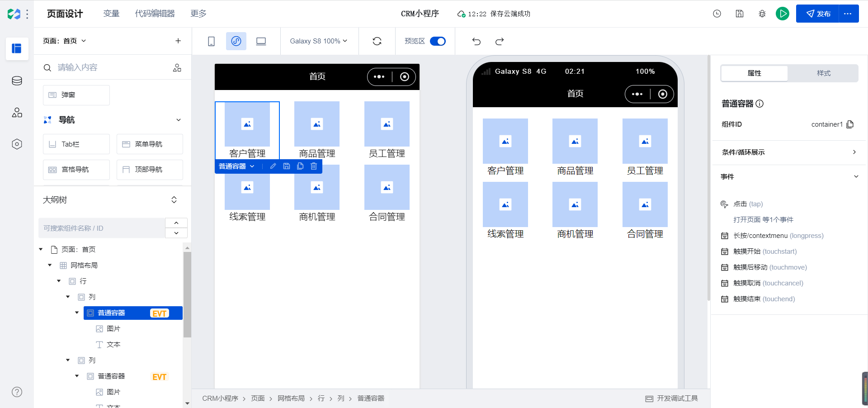Add the 菜单导航 component
868x408 pixels.
pos(150,144)
